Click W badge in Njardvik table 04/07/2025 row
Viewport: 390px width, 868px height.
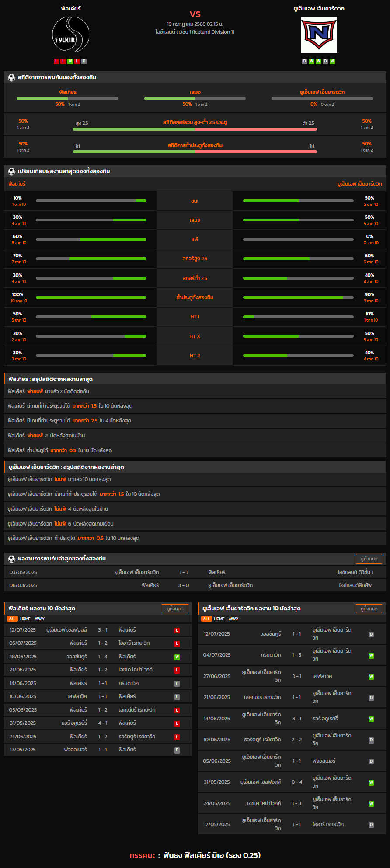(371, 655)
